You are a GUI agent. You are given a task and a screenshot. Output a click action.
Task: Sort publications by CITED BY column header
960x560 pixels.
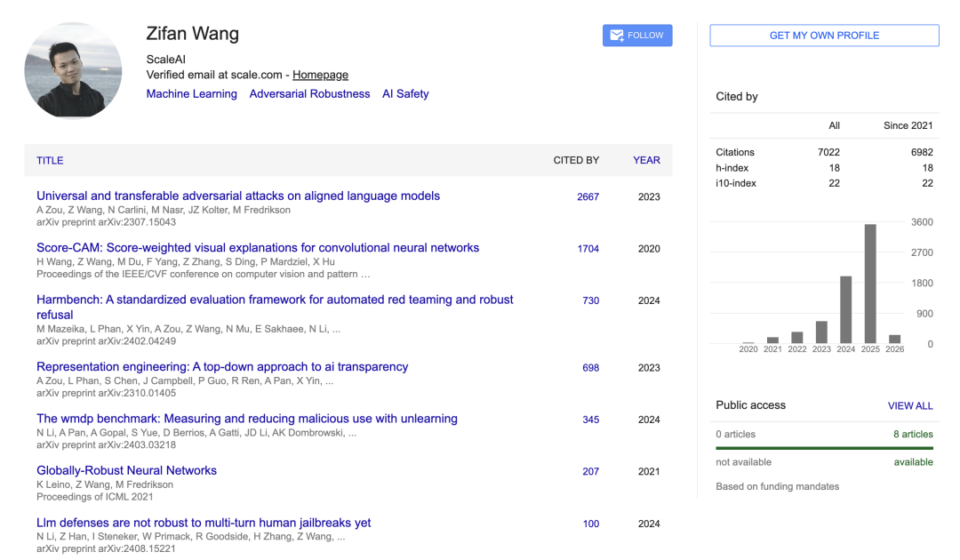click(576, 161)
